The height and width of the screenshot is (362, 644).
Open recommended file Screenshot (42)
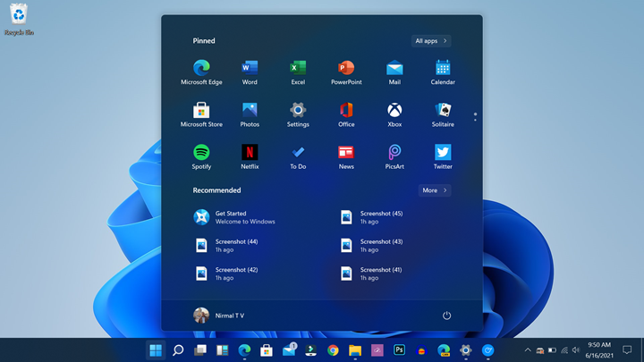click(226, 274)
